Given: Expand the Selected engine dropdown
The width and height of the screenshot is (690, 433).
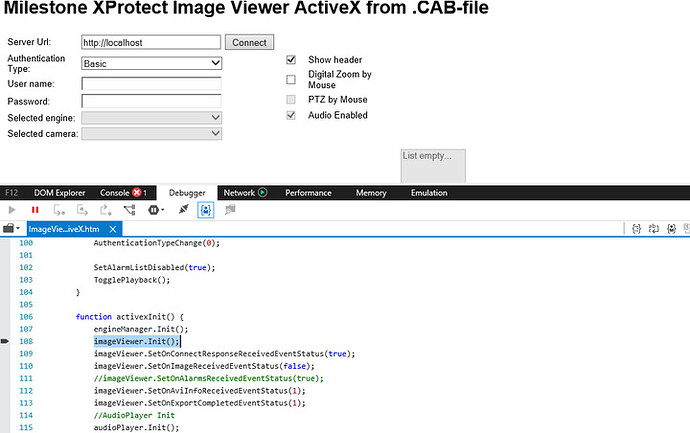Looking at the screenshot, I should pyautogui.click(x=151, y=118).
